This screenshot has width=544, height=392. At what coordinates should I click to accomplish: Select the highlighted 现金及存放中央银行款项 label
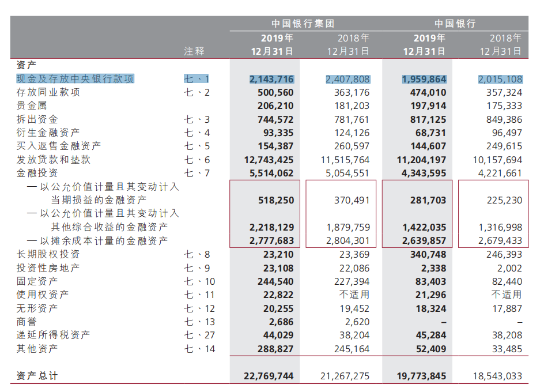(x=75, y=79)
